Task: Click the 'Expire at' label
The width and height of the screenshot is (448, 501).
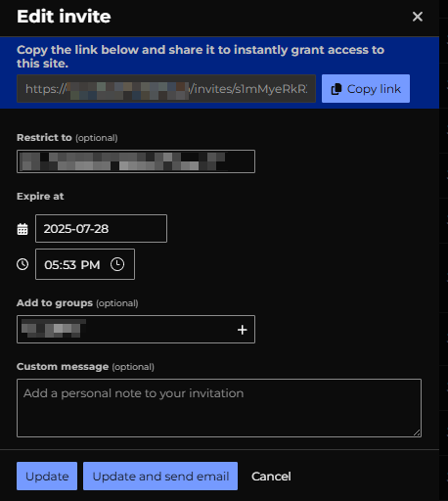Action: [40, 197]
